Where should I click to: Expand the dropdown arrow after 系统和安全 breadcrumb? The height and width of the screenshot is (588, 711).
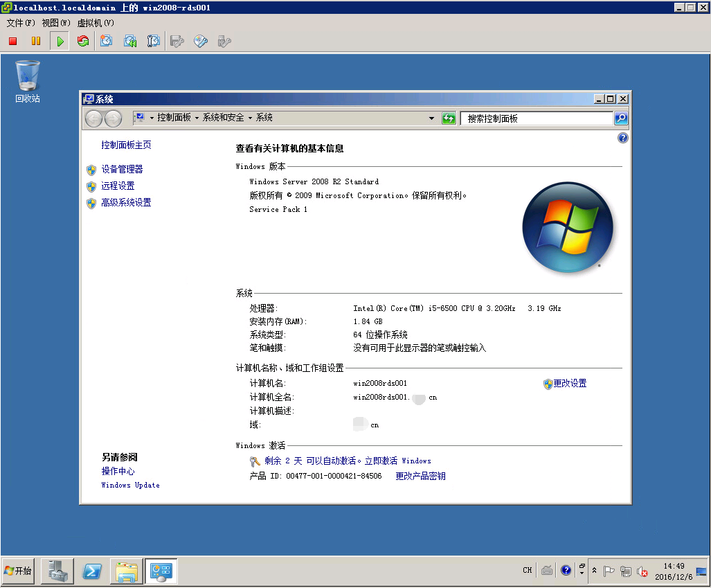(250, 118)
